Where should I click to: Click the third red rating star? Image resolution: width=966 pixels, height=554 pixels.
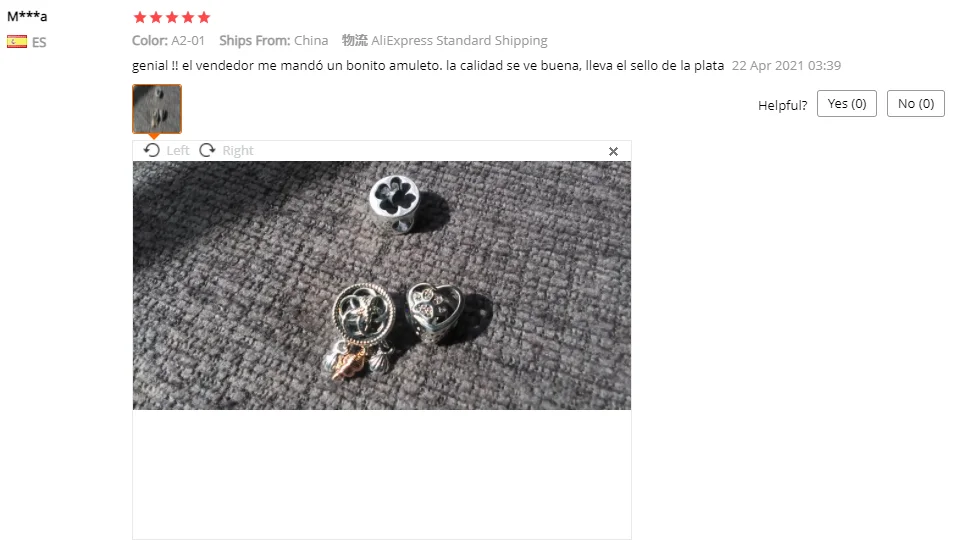pos(172,17)
